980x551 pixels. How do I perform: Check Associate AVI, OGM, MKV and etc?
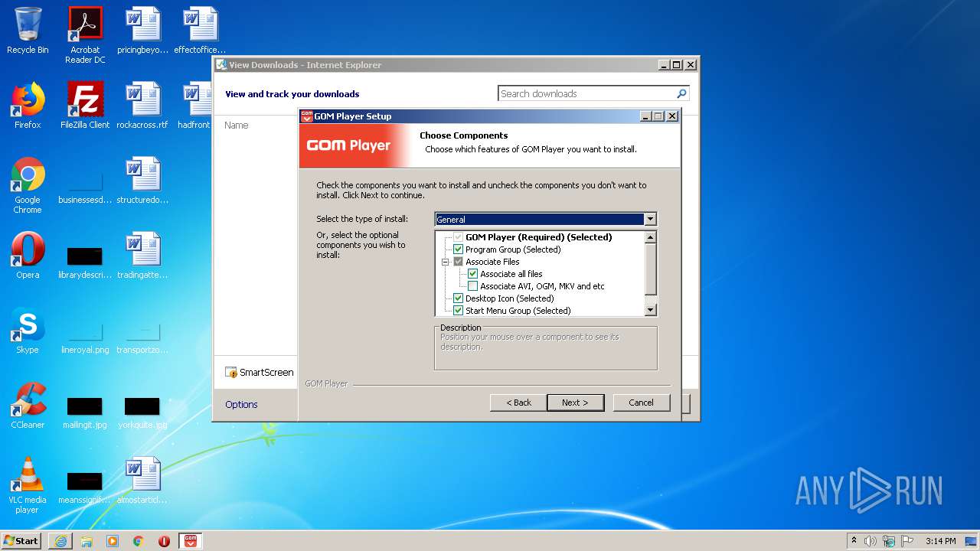tap(472, 286)
